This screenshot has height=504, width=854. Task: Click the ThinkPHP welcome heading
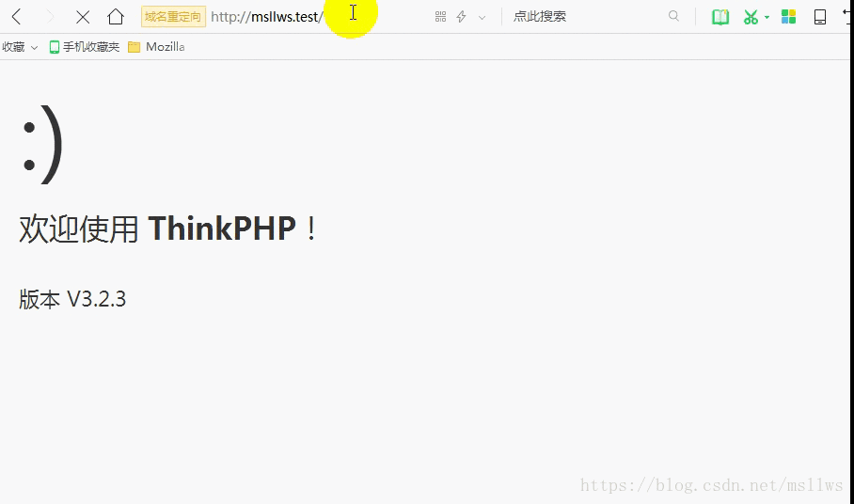pos(169,228)
